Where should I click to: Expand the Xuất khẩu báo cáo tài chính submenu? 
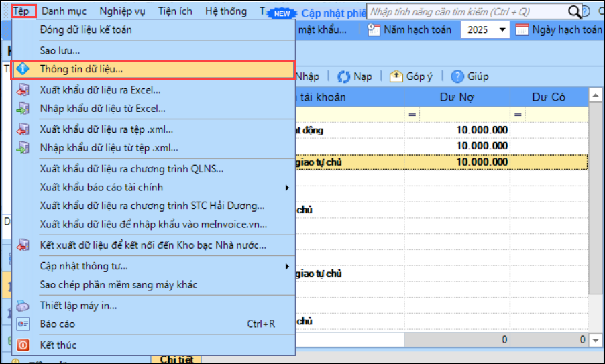[287, 187]
